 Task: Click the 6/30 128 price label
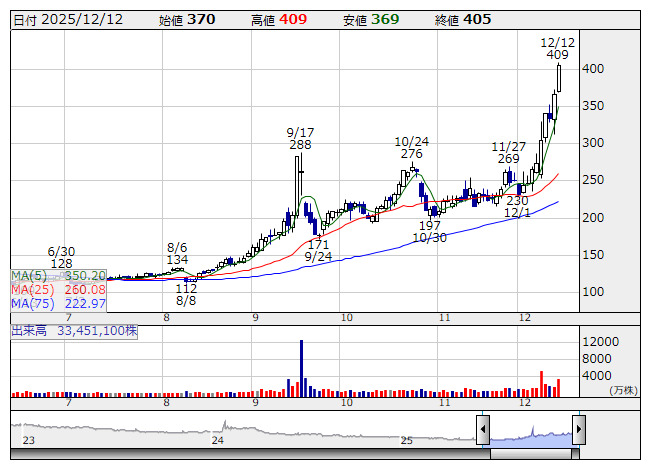click(x=61, y=257)
